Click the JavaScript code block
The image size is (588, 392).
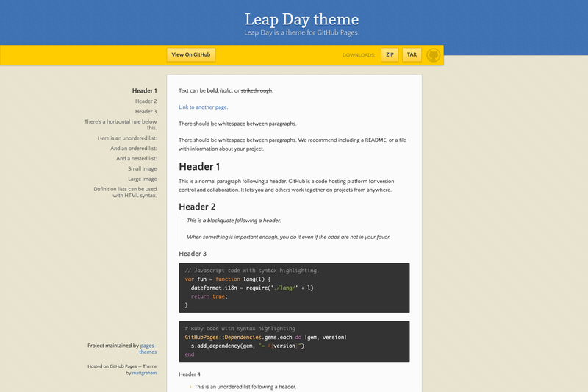coord(294,288)
